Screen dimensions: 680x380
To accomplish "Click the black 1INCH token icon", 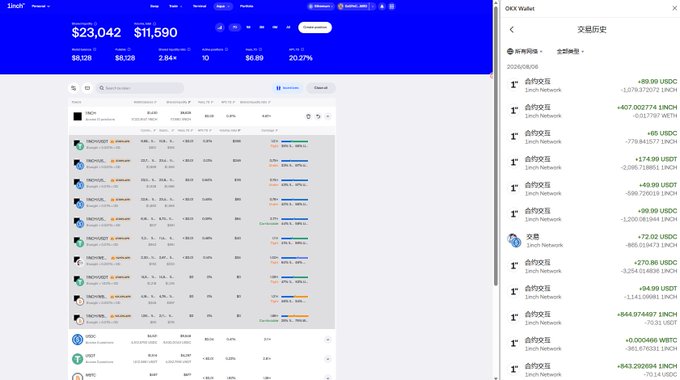I will click(78, 116).
